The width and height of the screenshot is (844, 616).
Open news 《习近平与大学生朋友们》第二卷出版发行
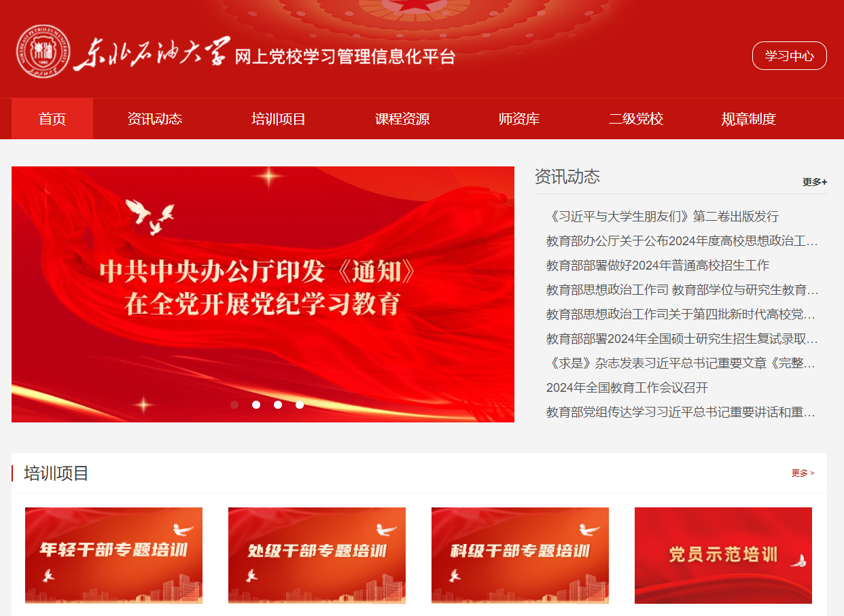tap(663, 217)
